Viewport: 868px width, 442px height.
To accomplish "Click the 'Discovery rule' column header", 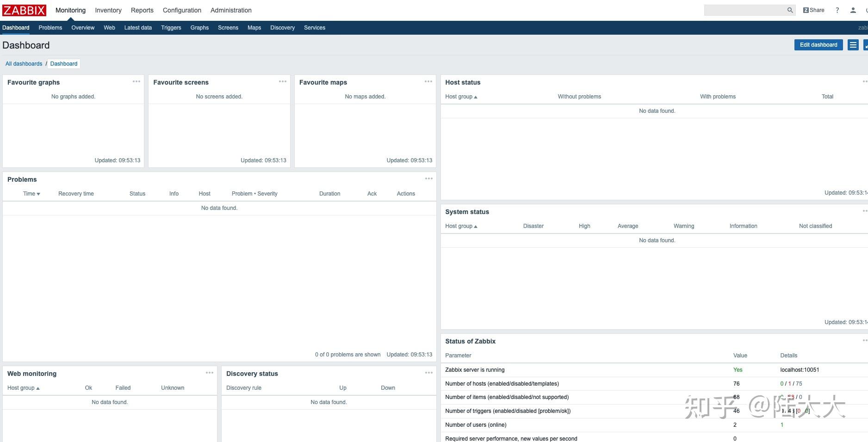I will 244,388.
